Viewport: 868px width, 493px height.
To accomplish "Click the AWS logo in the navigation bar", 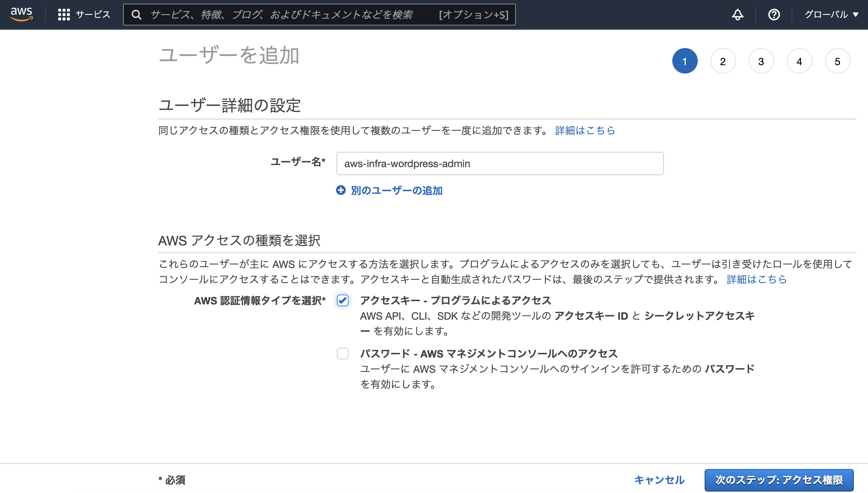I will (21, 14).
